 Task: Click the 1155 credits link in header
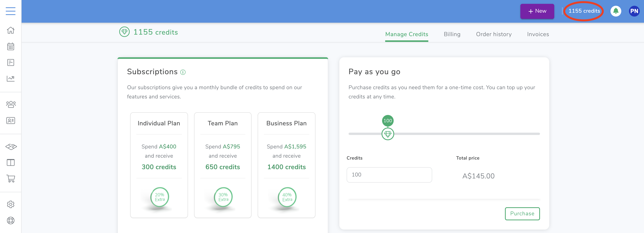584,11
